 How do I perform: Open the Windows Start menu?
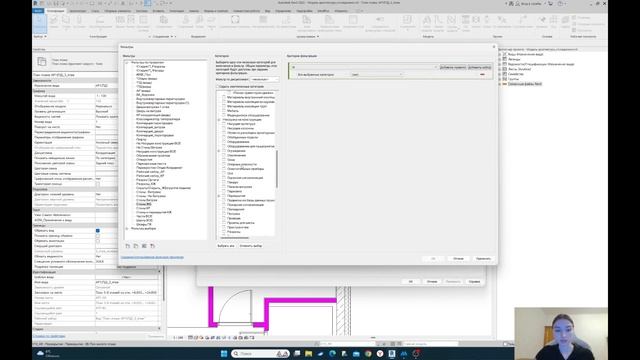coord(224,353)
